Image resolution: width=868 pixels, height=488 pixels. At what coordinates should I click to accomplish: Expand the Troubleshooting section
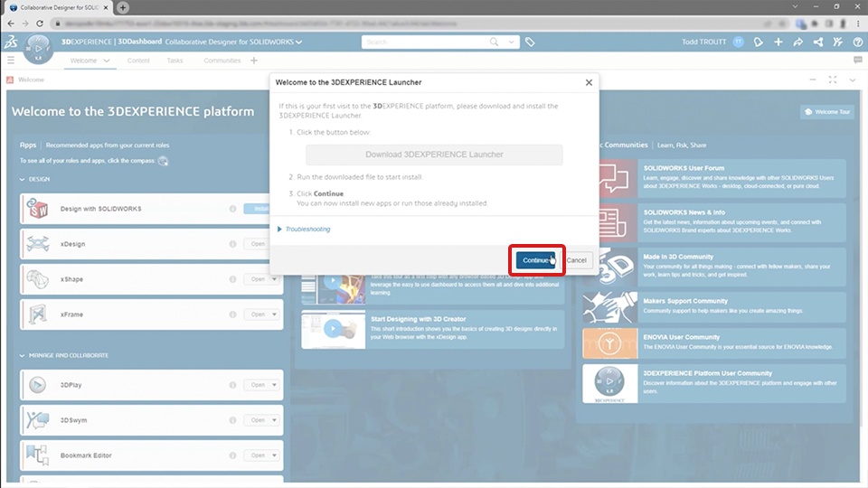[304, 229]
